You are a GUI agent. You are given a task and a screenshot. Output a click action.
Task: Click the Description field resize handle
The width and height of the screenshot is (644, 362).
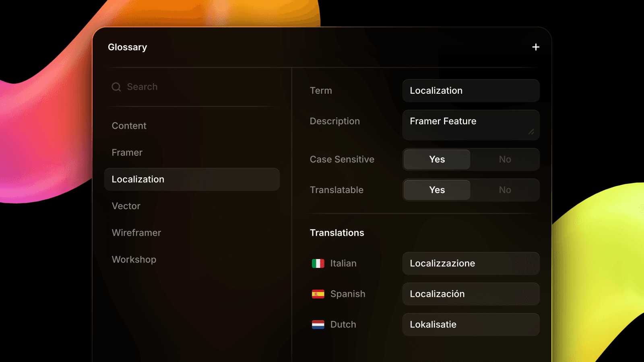coord(531,132)
